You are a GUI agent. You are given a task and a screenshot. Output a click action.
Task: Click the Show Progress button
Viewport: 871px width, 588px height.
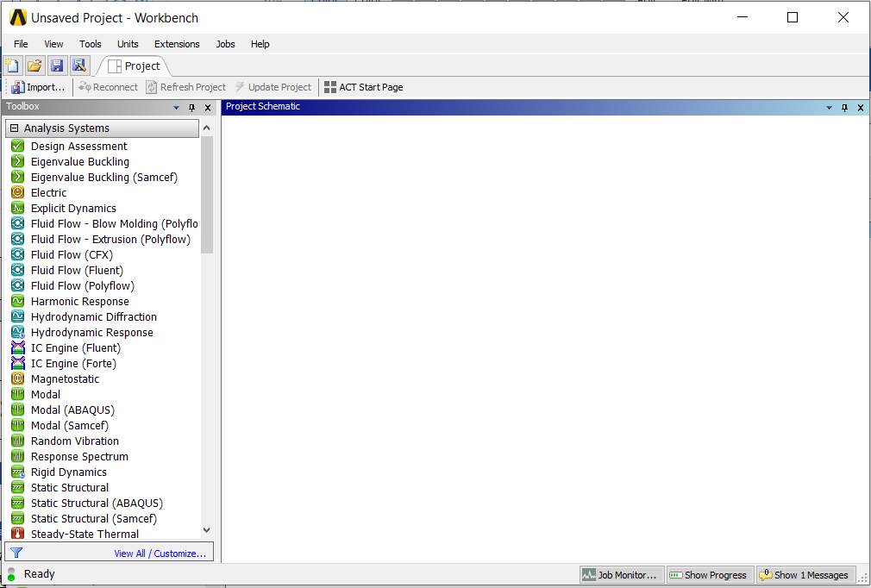(710, 575)
